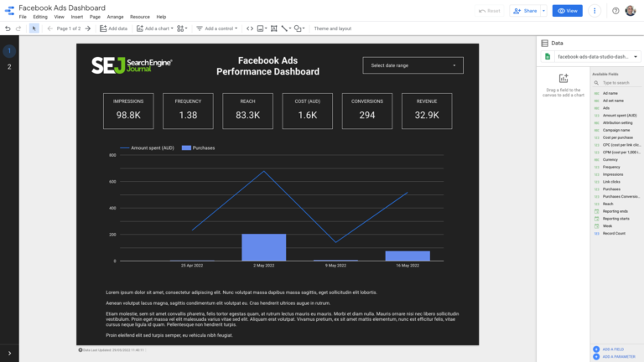644x362 pixels.
Task: Select the Campaign name field
Action: coord(617,130)
